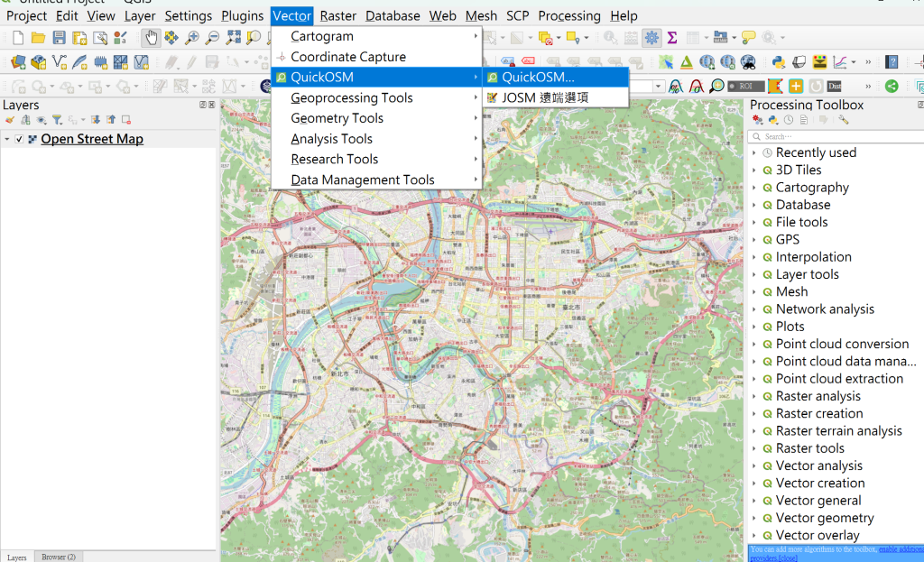924x562 pixels.
Task: Open the layer styling paintbrush in Layers panel
Action: [x=9, y=120]
